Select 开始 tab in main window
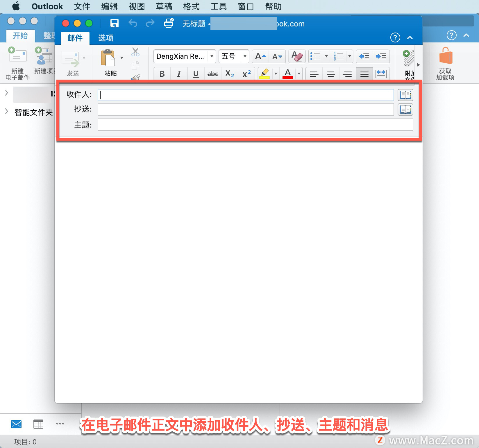Screen dimensions: 479x448 tap(20, 36)
